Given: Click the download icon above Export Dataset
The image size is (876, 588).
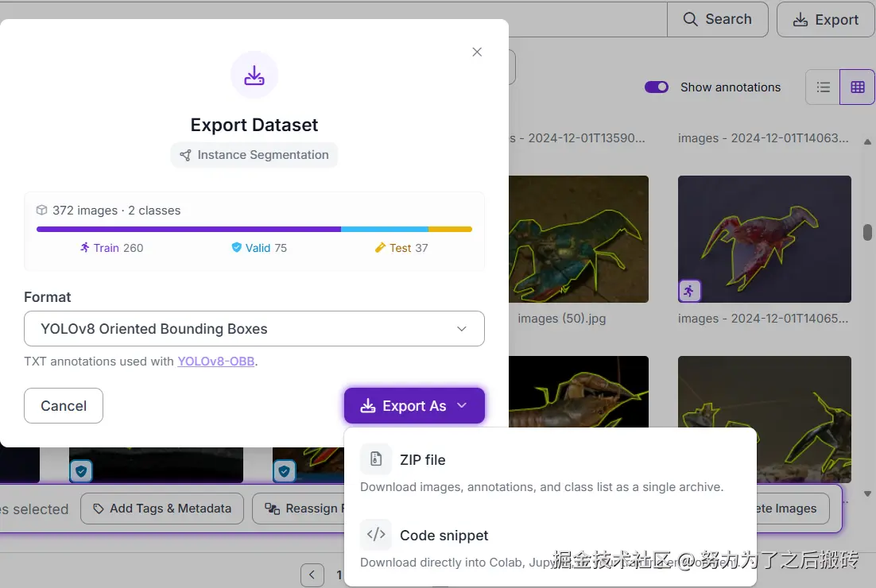Looking at the screenshot, I should pos(254,75).
